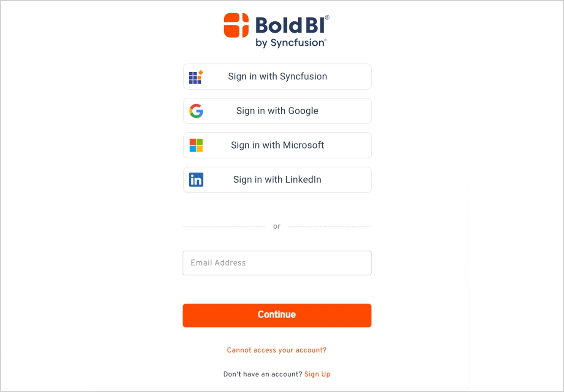The image size is (564, 392).
Task: Click the dashed divider line left of "or"
Action: (224, 227)
